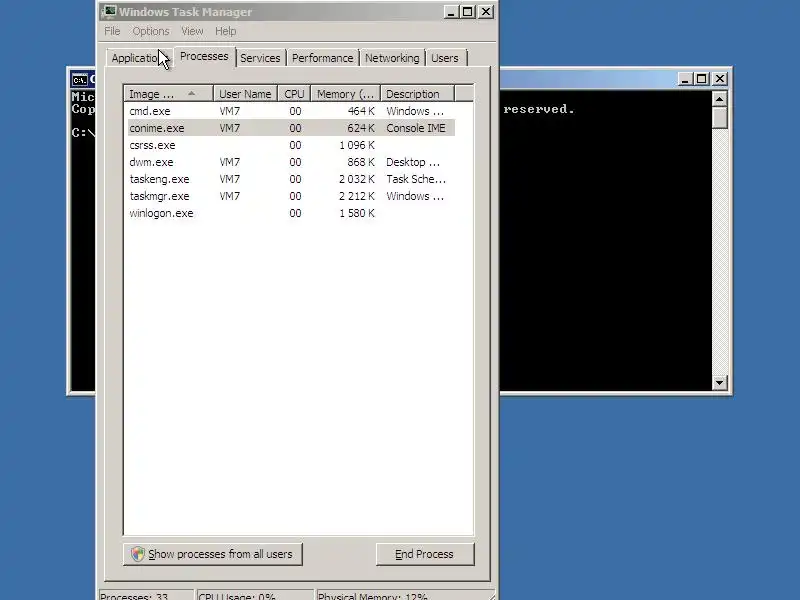Image resolution: width=800 pixels, height=600 pixels.
Task: Click the command prompt window icon
Action: click(x=80, y=80)
